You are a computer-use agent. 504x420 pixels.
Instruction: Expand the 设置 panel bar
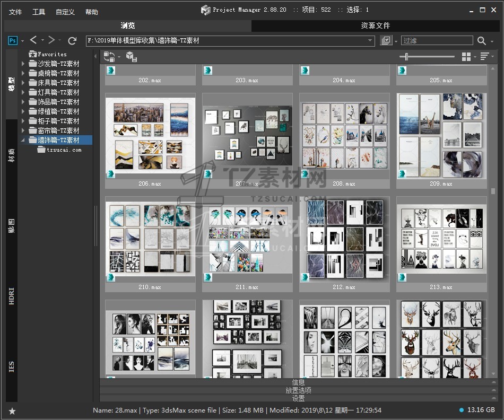(x=298, y=398)
